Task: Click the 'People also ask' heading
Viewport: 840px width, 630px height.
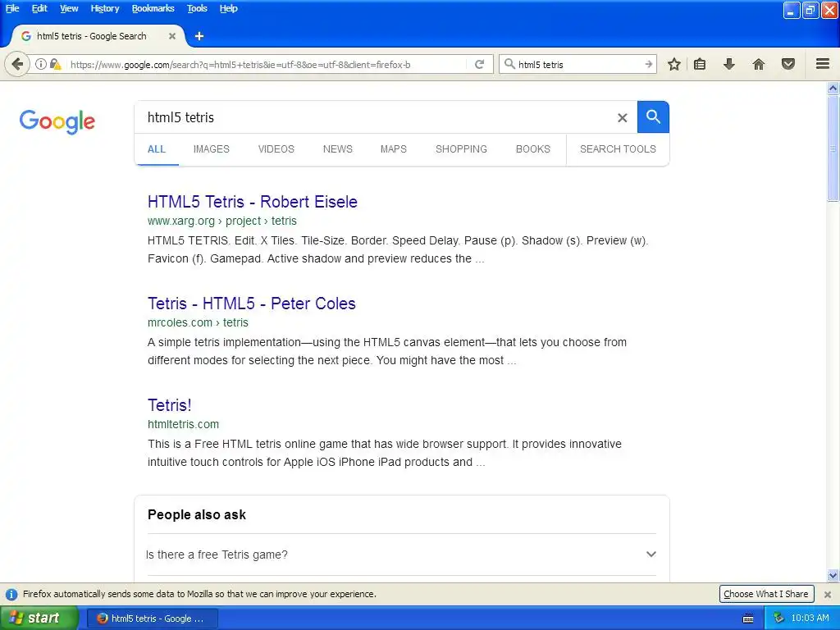Action: (x=197, y=515)
